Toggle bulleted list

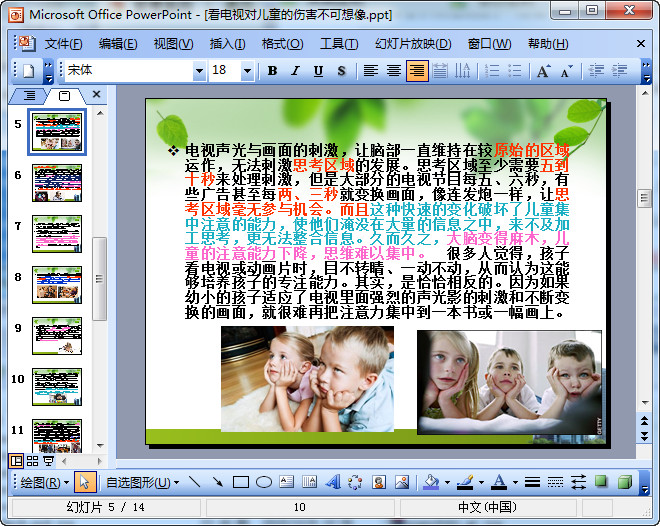[515, 71]
